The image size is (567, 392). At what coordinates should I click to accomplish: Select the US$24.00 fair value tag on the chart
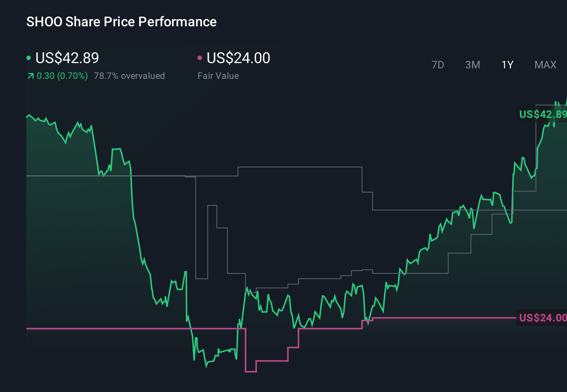pos(542,318)
